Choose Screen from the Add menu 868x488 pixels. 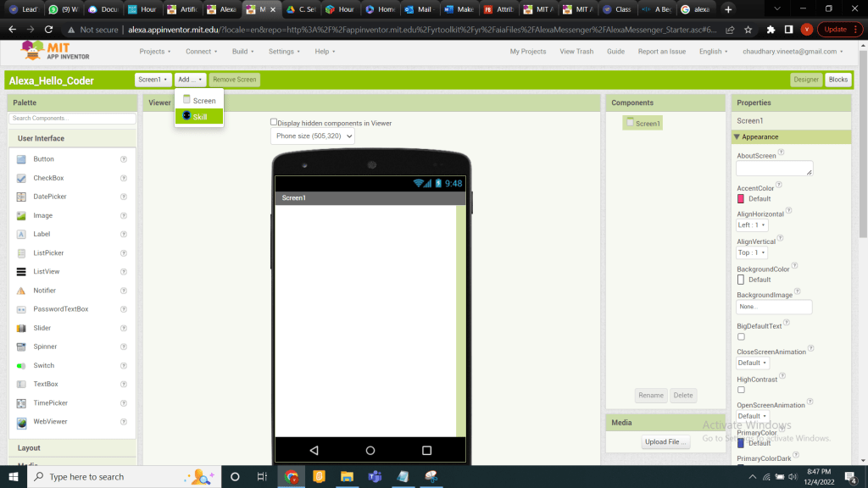tap(203, 101)
